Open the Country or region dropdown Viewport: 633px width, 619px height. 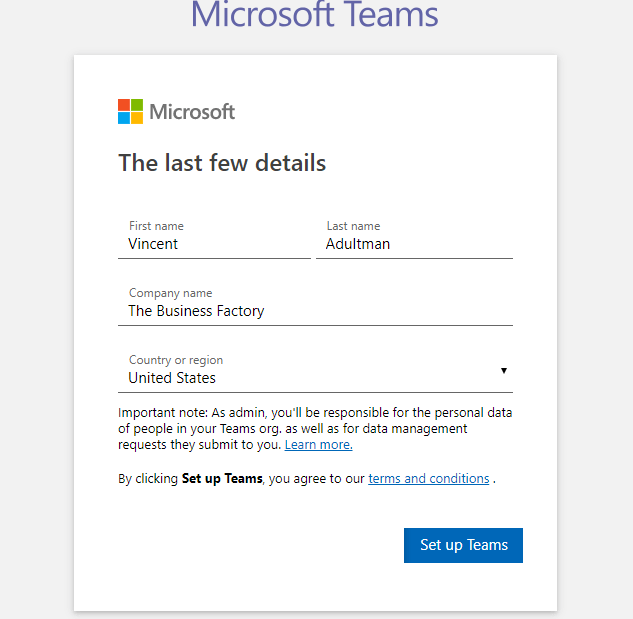(315, 373)
